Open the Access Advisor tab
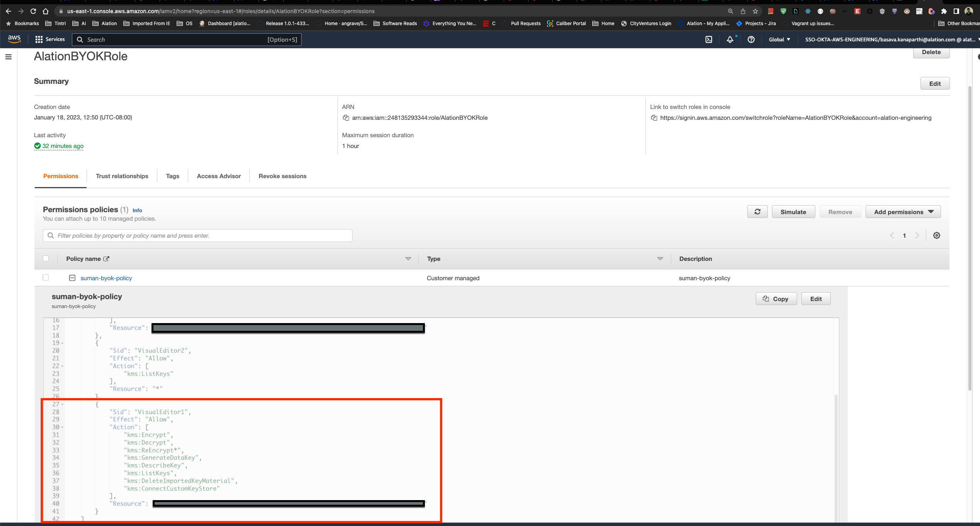Screen dimensions: 980x526 click(x=219, y=176)
